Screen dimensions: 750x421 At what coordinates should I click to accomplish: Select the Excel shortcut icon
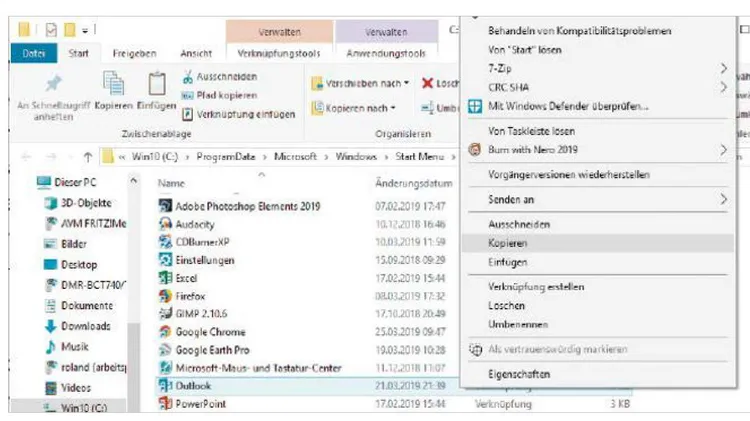(x=165, y=277)
